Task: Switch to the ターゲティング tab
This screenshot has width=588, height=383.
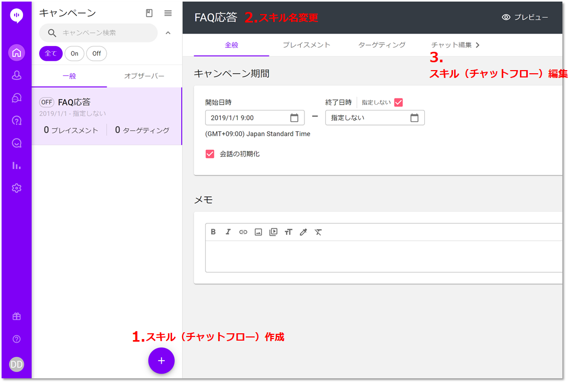Action: (x=382, y=45)
